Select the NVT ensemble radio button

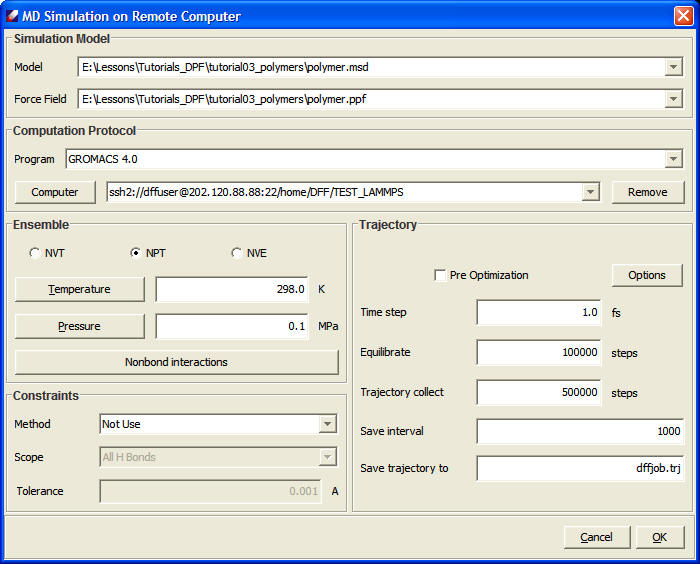[x=36, y=253]
